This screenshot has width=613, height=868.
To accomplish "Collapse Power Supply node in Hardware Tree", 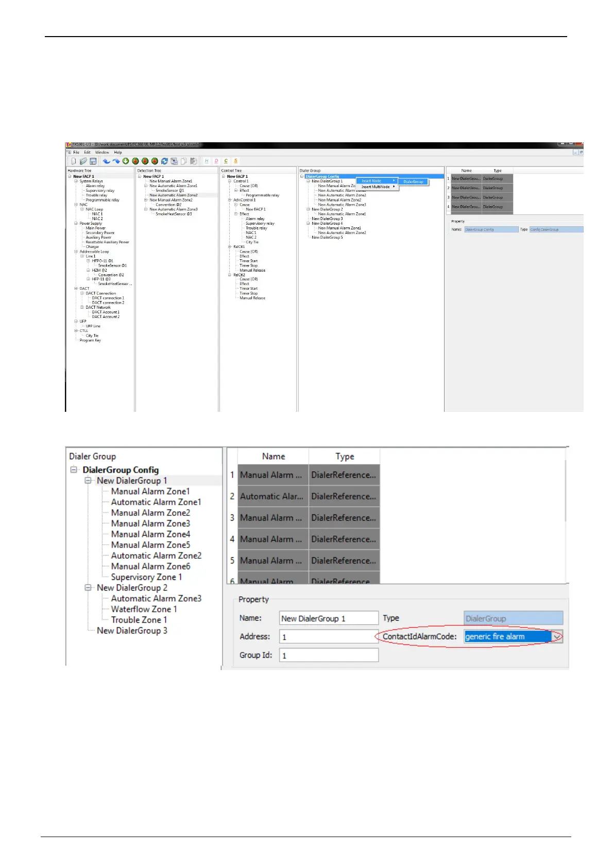I will click(x=76, y=224).
